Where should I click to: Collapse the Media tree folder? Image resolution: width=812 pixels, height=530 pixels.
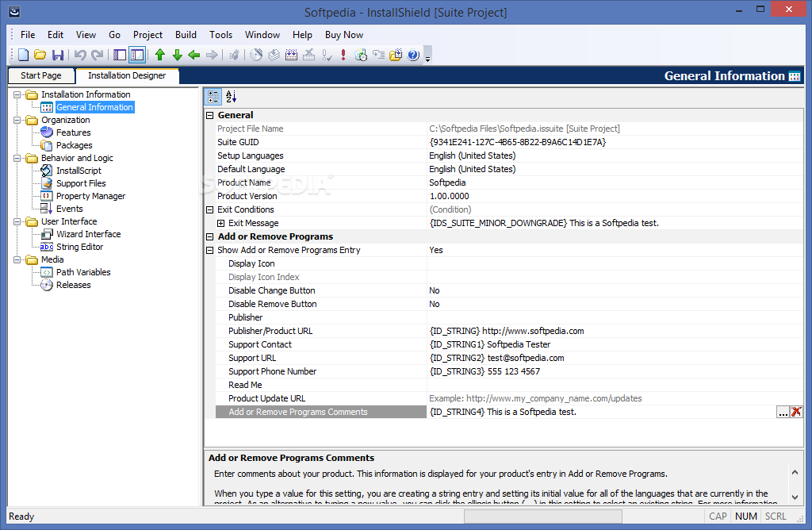tap(17, 259)
